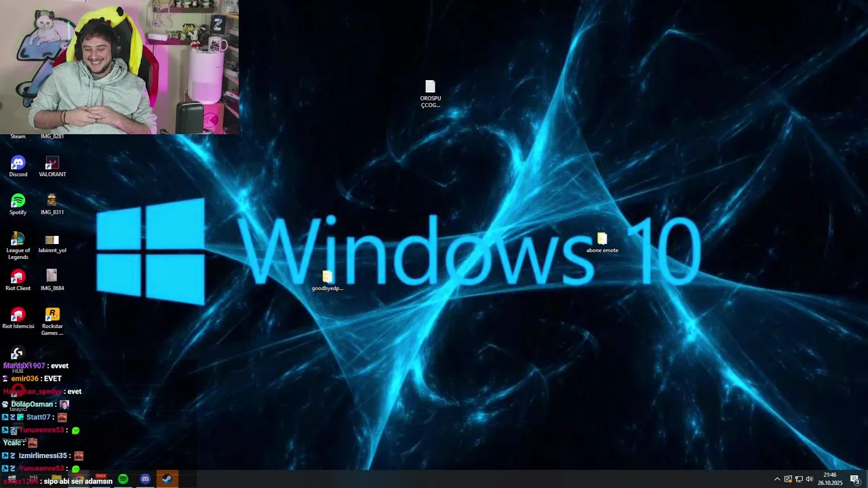Click chat message 'sipo abi sen adamsın'
Image resolution: width=868 pixels, height=488 pixels.
point(77,481)
